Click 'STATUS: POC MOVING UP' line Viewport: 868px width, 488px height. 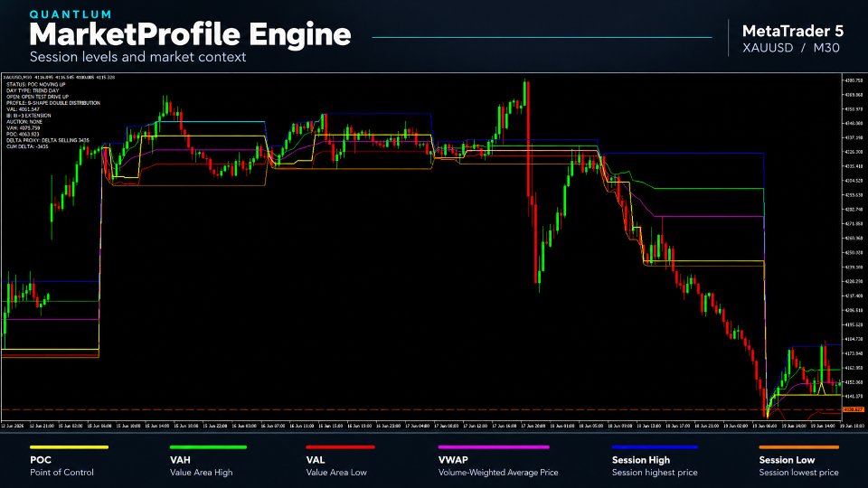pyautogui.click(x=36, y=85)
